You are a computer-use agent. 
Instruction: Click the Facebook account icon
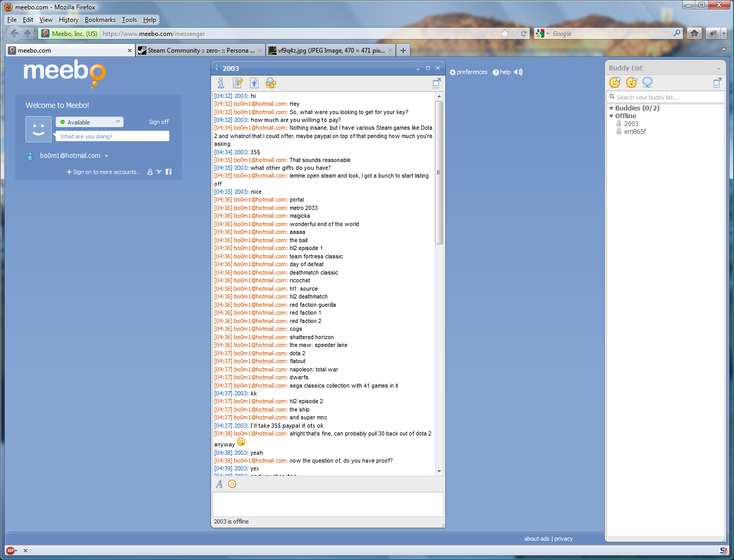point(168,172)
